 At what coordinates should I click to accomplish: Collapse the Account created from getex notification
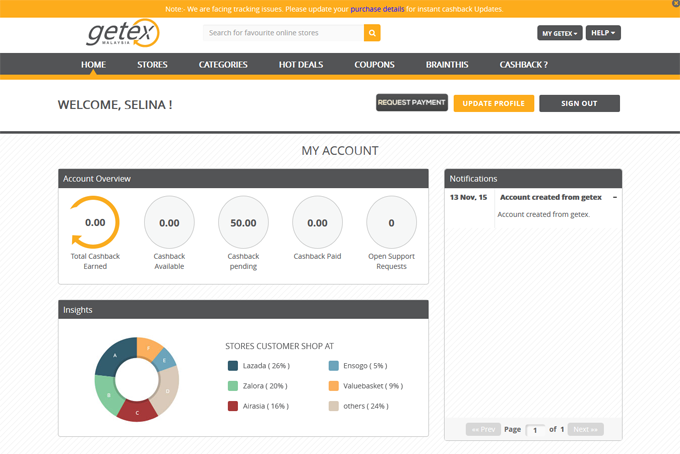(x=615, y=197)
